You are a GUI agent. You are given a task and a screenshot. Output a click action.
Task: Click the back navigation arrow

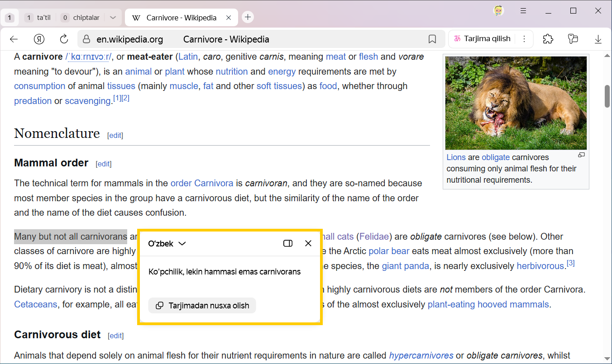[x=14, y=39]
